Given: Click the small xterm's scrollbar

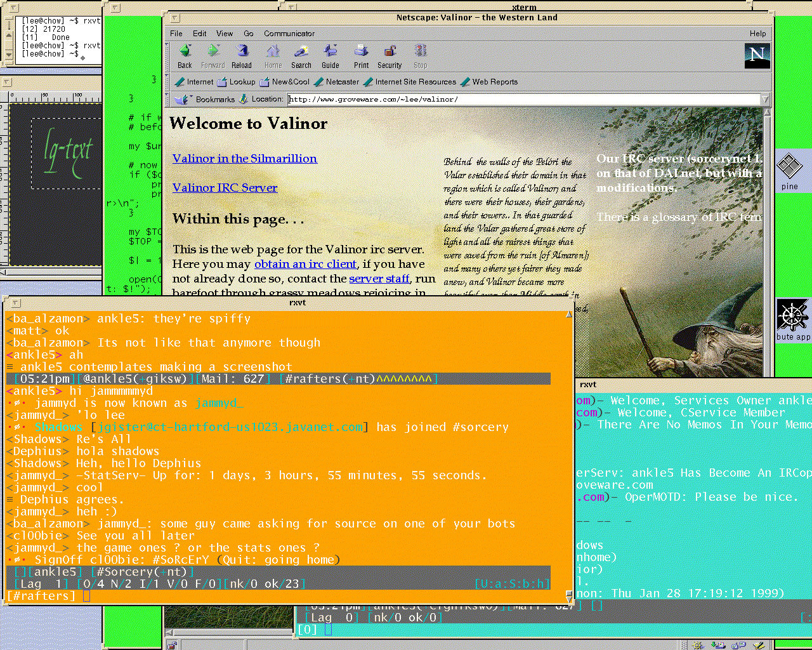Looking at the screenshot, I should click(9, 39).
